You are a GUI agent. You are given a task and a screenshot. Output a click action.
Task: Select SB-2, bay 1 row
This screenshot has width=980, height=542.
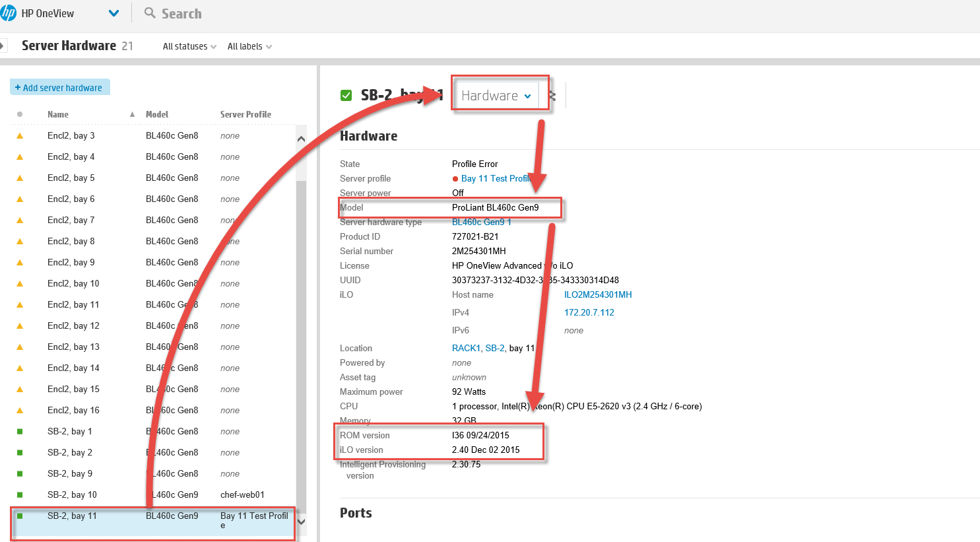[x=153, y=431]
